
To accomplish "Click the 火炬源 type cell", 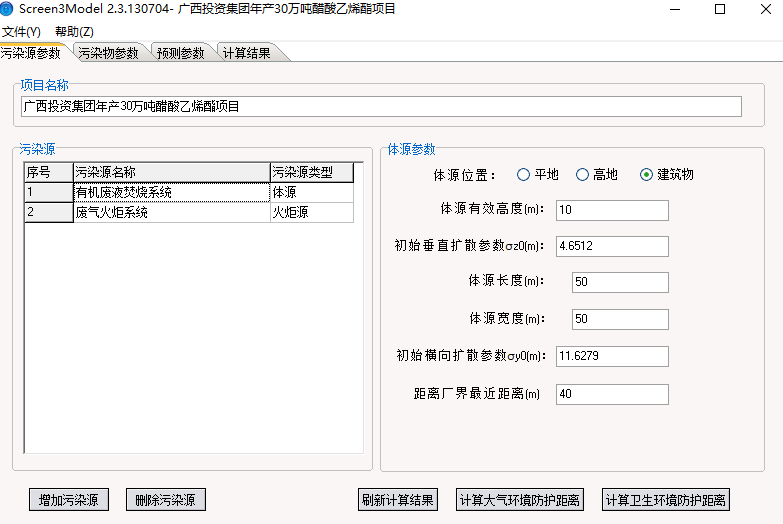I will click(x=312, y=212).
